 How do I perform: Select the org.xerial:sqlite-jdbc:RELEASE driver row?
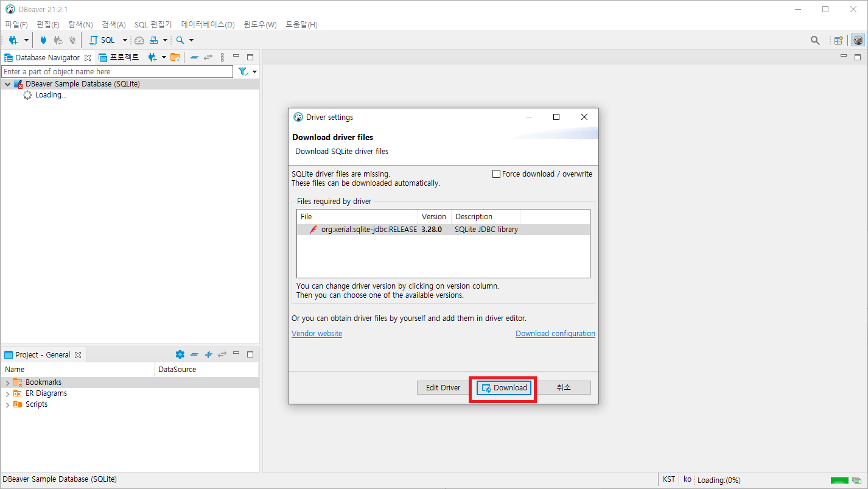click(x=443, y=230)
